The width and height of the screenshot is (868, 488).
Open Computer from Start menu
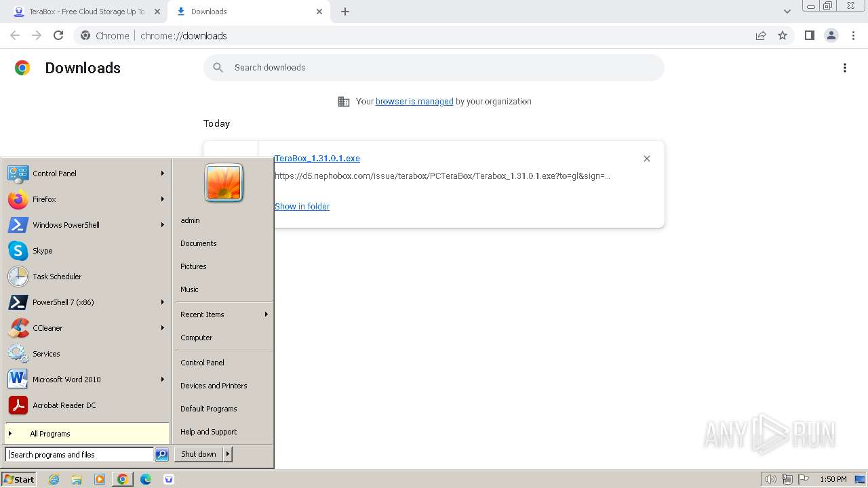coord(224,338)
